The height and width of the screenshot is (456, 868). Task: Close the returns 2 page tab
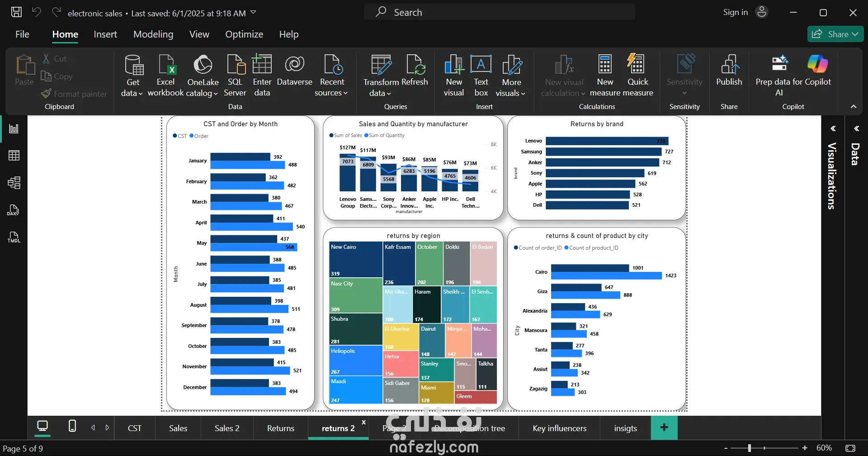(364, 422)
